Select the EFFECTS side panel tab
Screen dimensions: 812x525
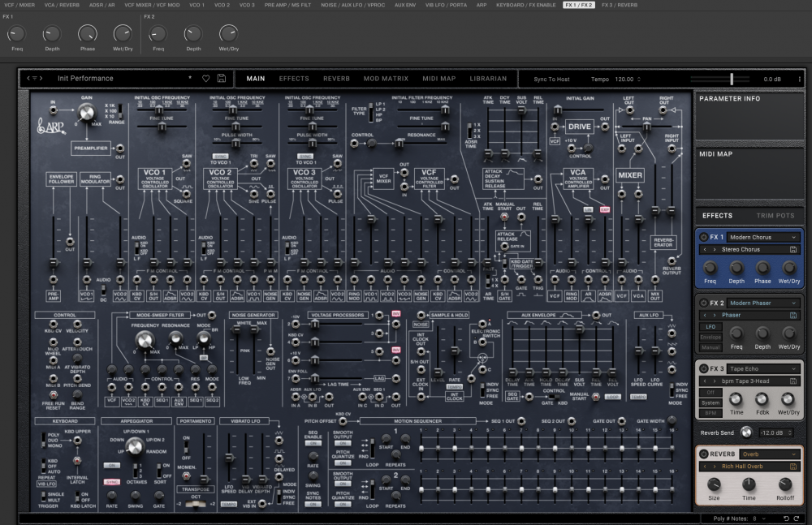(x=717, y=215)
